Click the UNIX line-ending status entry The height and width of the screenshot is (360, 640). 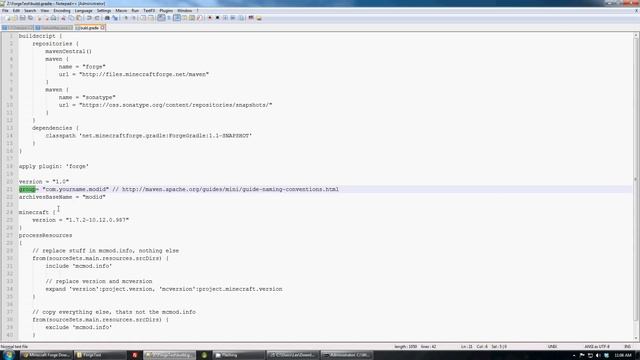(x=552, y=347)
